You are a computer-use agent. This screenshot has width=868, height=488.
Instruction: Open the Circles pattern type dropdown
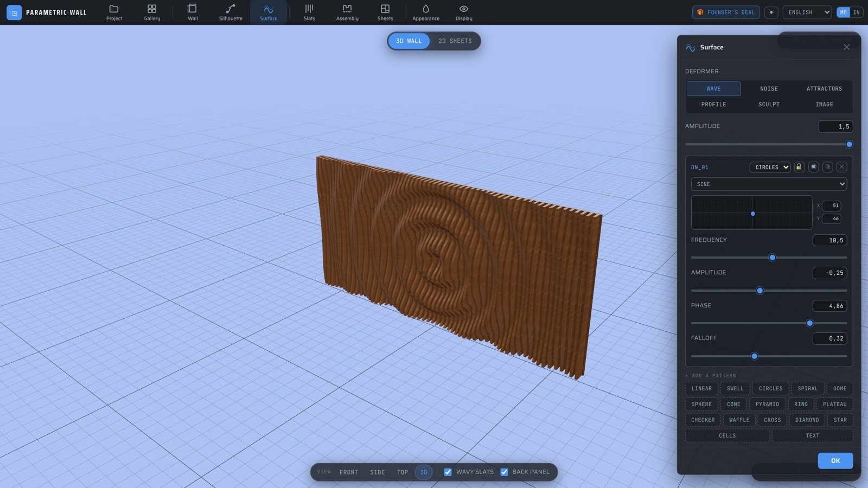(x=770, y=167)
